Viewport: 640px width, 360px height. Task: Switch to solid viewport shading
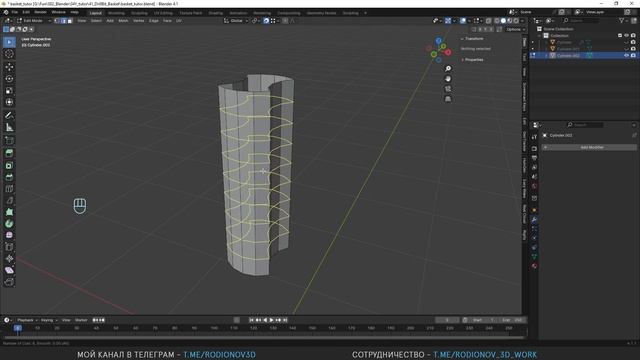point(503,20)
